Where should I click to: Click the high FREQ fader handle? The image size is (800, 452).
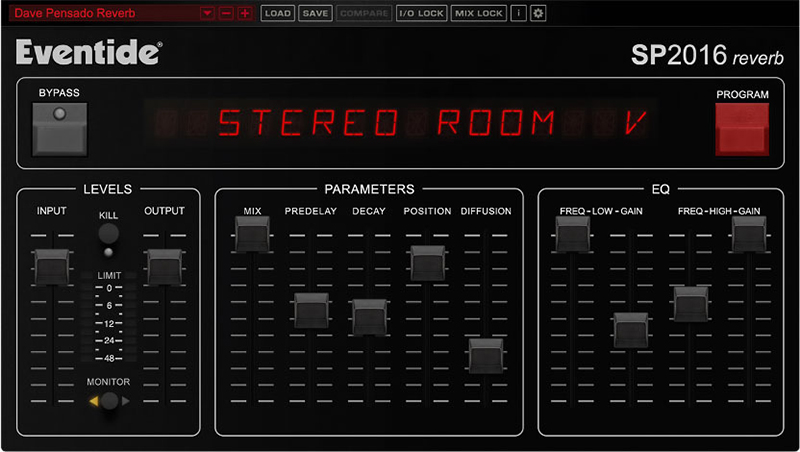(x=691, y=304)
